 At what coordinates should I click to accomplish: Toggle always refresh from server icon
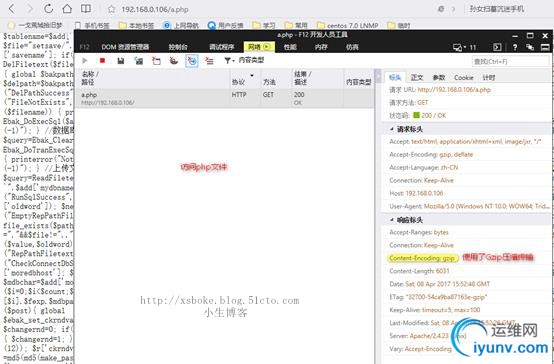(139, 61)
